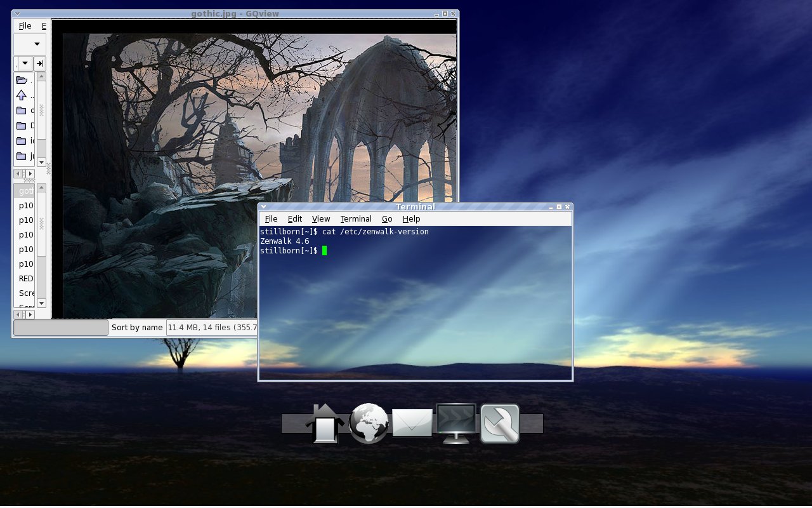Open View menu in Terminal
This screenshot has height=508, width=812.
321,219
